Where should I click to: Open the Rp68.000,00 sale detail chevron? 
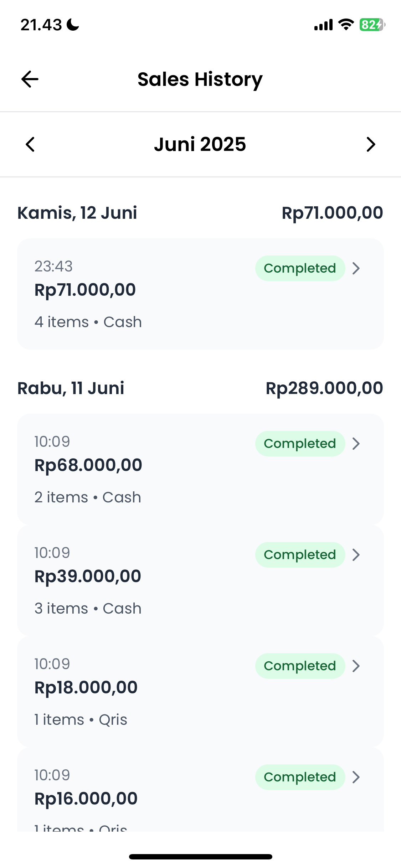pos(356,444)
